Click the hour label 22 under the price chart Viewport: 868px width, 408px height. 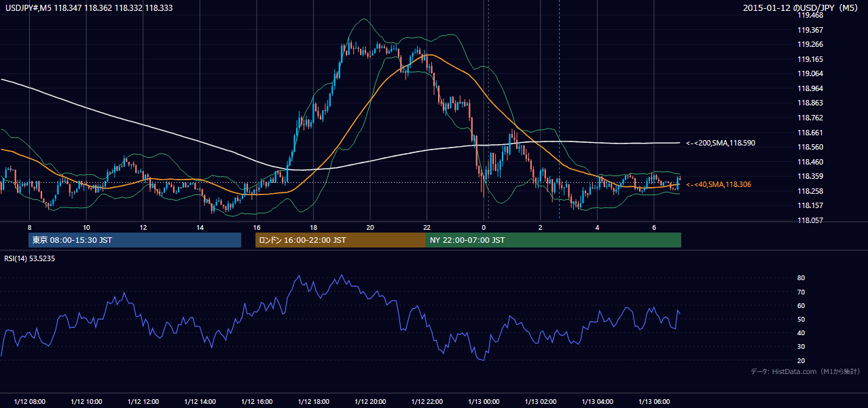[427, 227]
